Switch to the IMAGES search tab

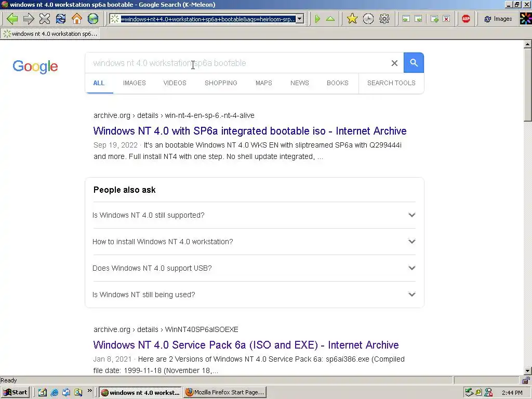(x=135, y=83)
